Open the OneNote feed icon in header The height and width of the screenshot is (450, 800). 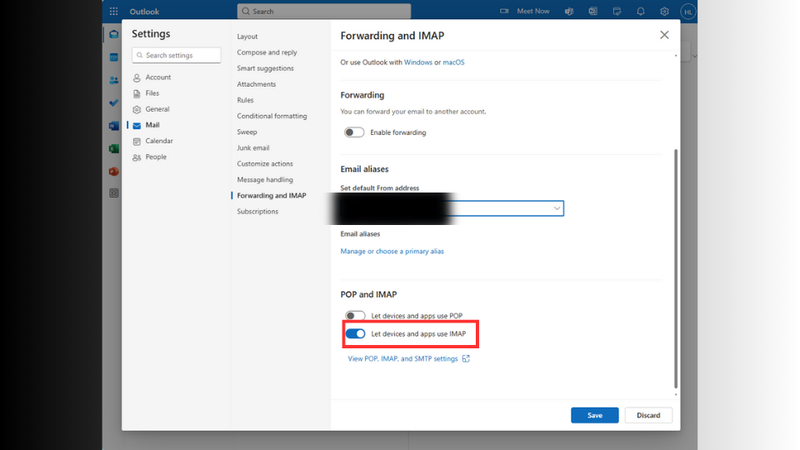click(x=593, y=11)
